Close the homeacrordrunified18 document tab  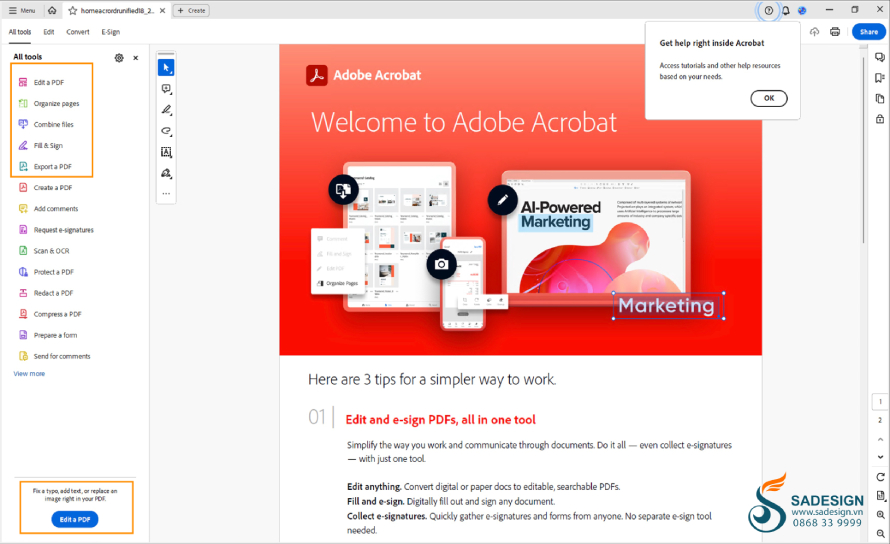click(x=162, y=10)
